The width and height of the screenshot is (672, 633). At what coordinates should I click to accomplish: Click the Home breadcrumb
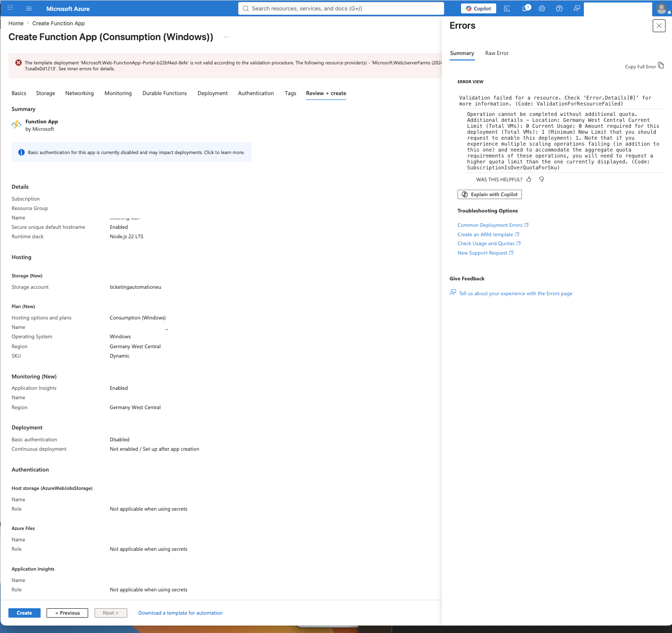[16, 23]
